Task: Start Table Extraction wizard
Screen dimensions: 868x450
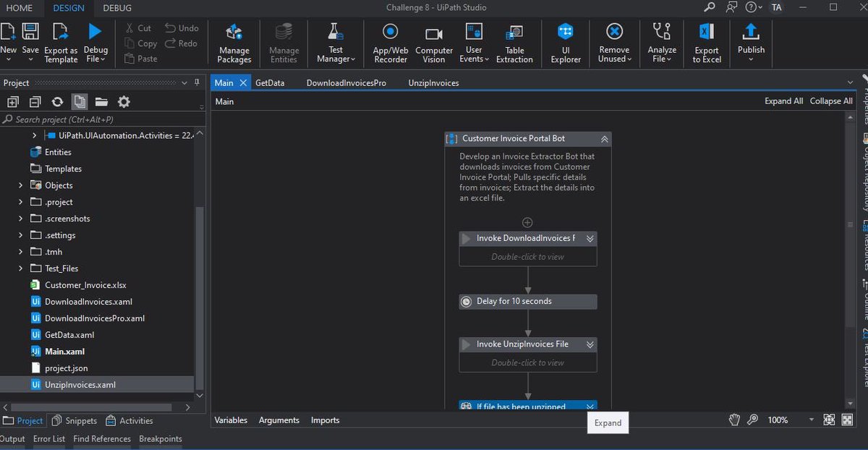Action: (x=514, y=43)
